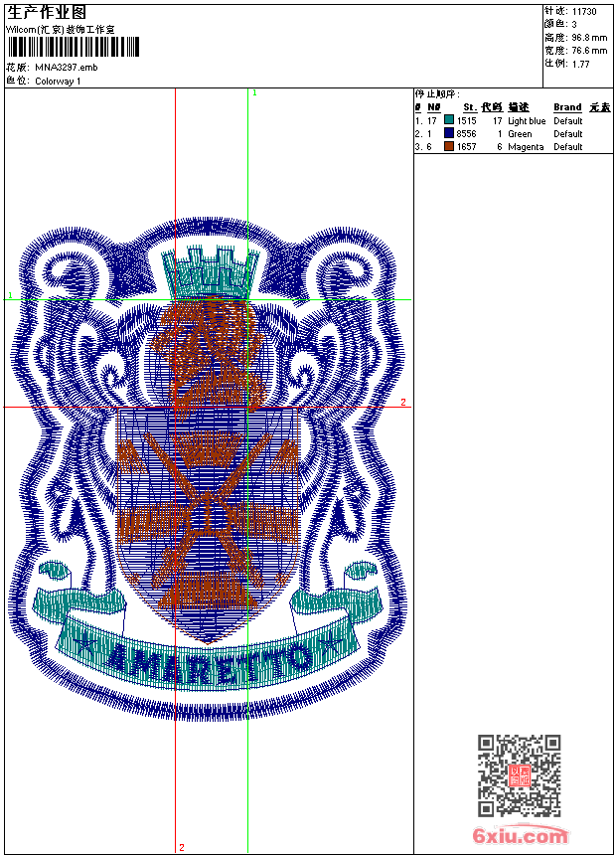This screenshot has height=855, width=616.
Task: Select stitch count 1657 in row three
Action: tap(467, 147)
